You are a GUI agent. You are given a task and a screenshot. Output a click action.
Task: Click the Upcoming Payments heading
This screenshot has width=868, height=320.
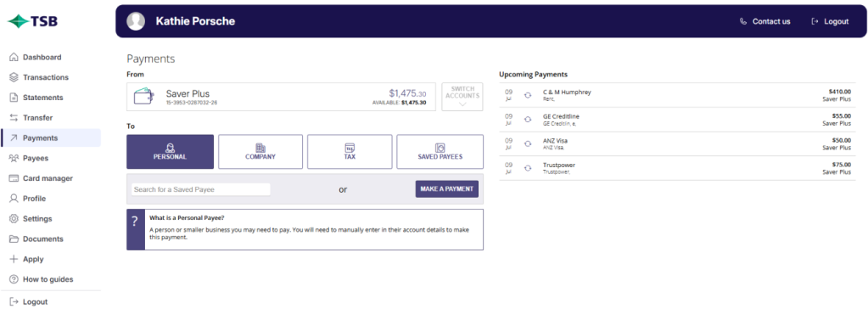coord(533,74)
